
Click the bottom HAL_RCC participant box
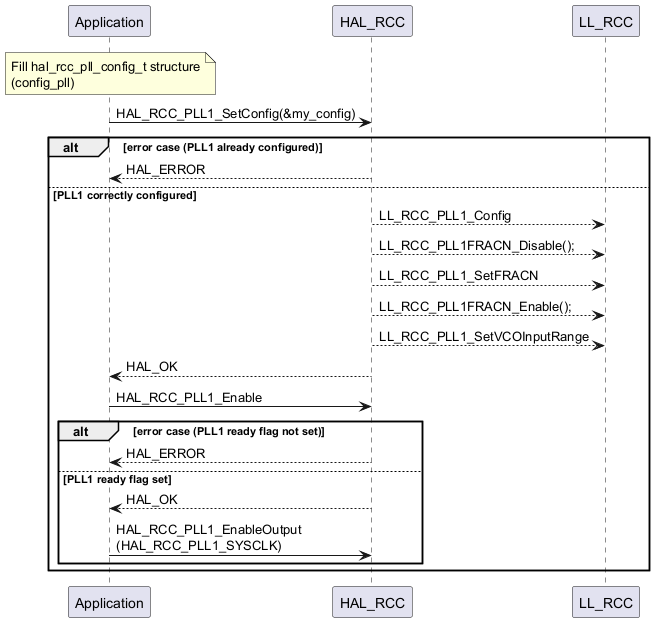click(370, 602)
